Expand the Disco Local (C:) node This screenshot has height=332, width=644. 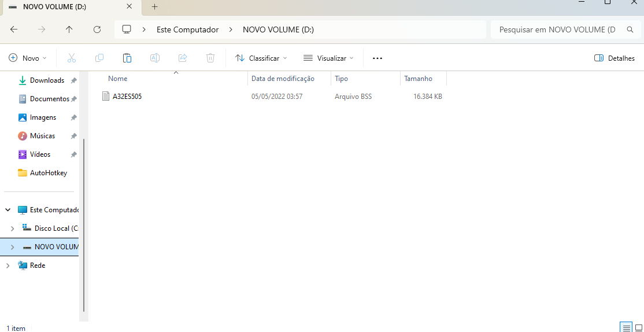point(12,228)
